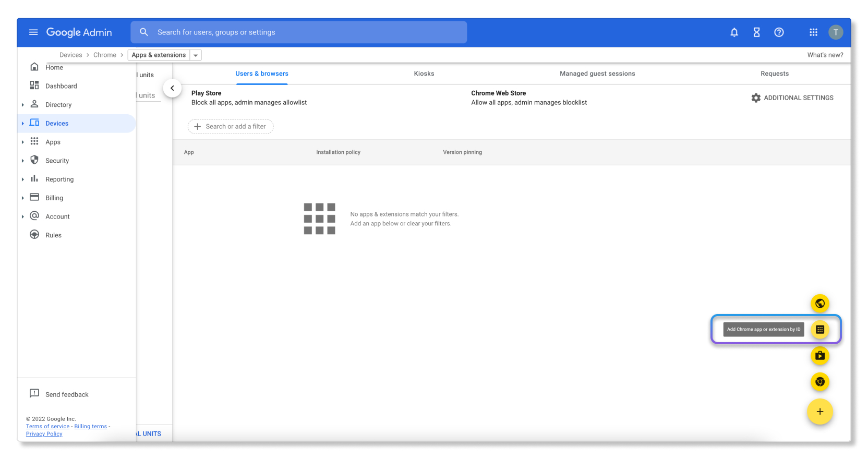Click the Search or add a filter field
868x459 pixels.
231,126
